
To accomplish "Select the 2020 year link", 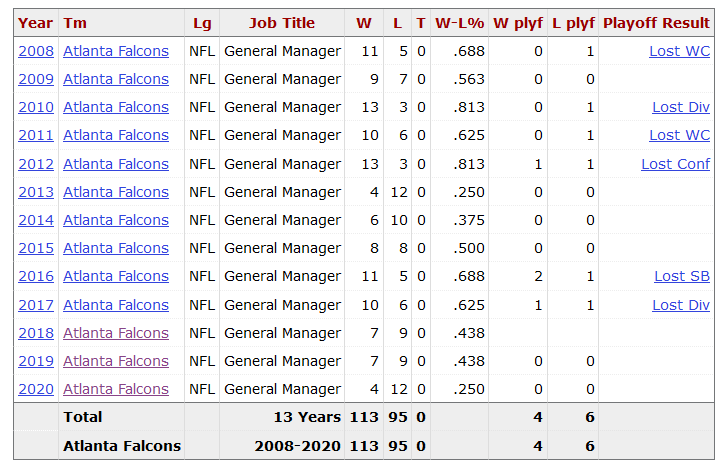I will tap(36, 390).
